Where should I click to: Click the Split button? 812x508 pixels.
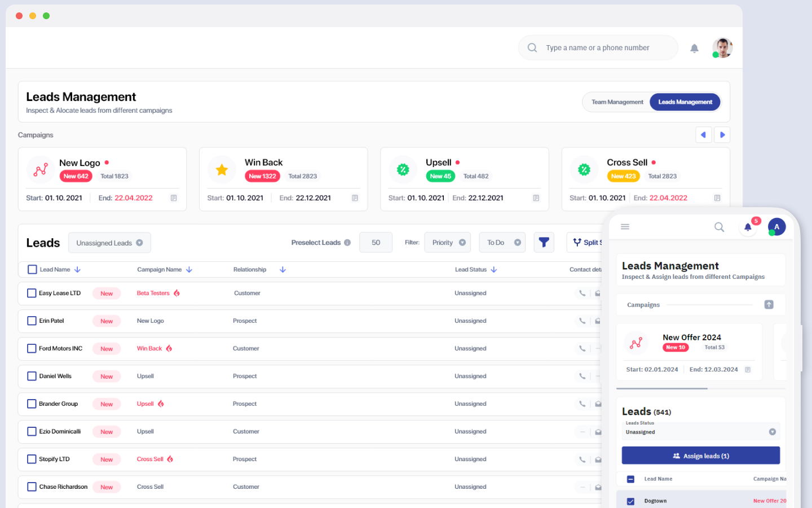585,243
